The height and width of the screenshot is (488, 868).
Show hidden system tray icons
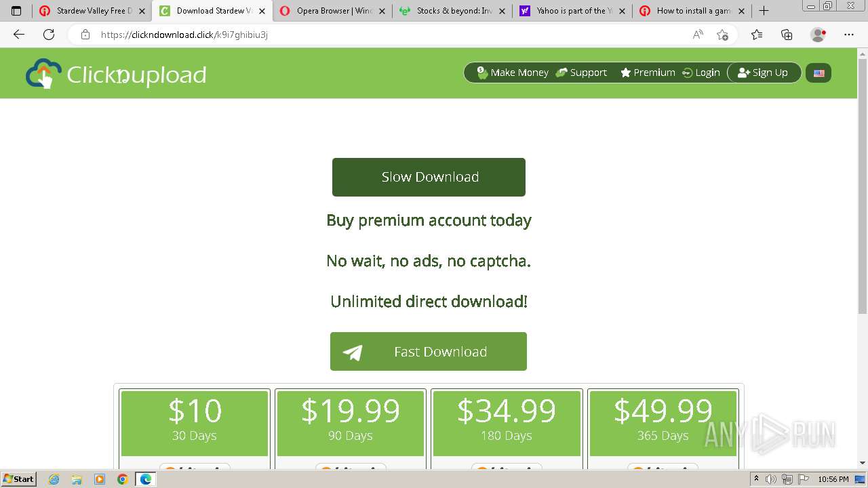pos(756,479)
